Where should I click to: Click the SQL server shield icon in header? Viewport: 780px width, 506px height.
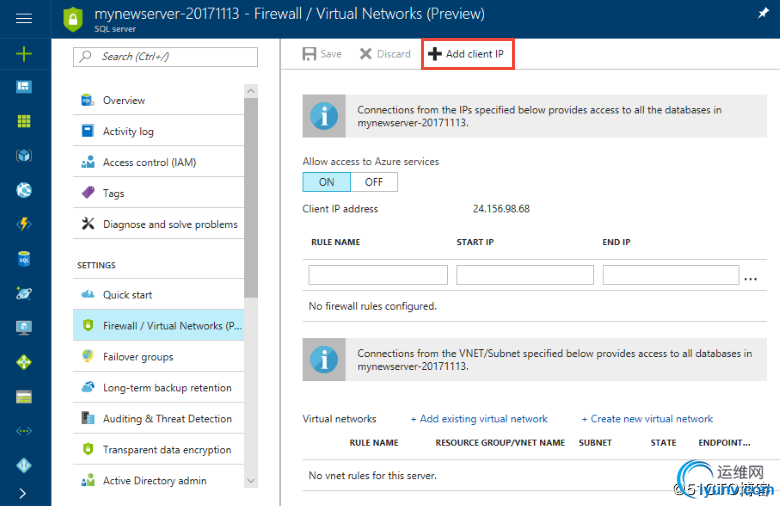click(x=73, y=19)
